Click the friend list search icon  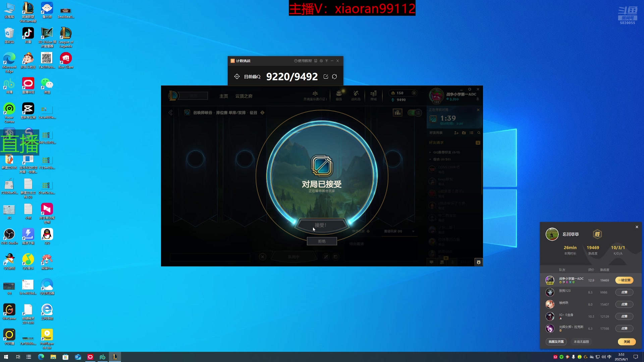pyautogui.click(x=479, y=133)
